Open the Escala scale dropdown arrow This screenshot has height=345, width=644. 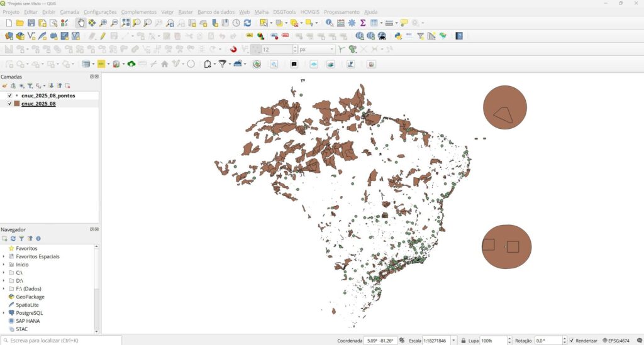pos(453,341)
